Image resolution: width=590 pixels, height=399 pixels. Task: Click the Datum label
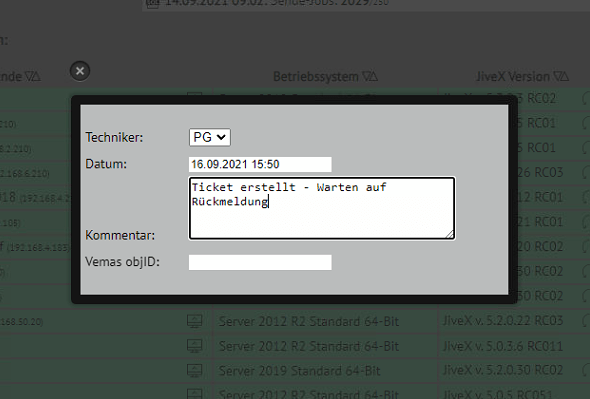click(106, 164)
